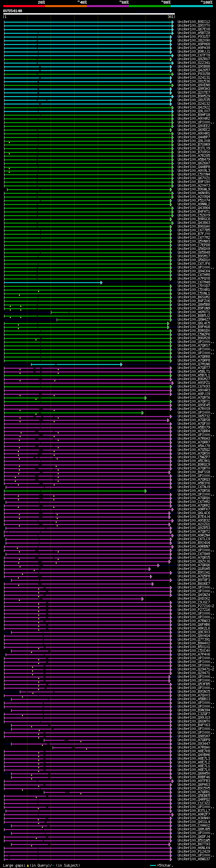Select hit label UniRef100_Q9ZRU7
The height and width of the screenshot is (868, 216).
tap(194, 59)
